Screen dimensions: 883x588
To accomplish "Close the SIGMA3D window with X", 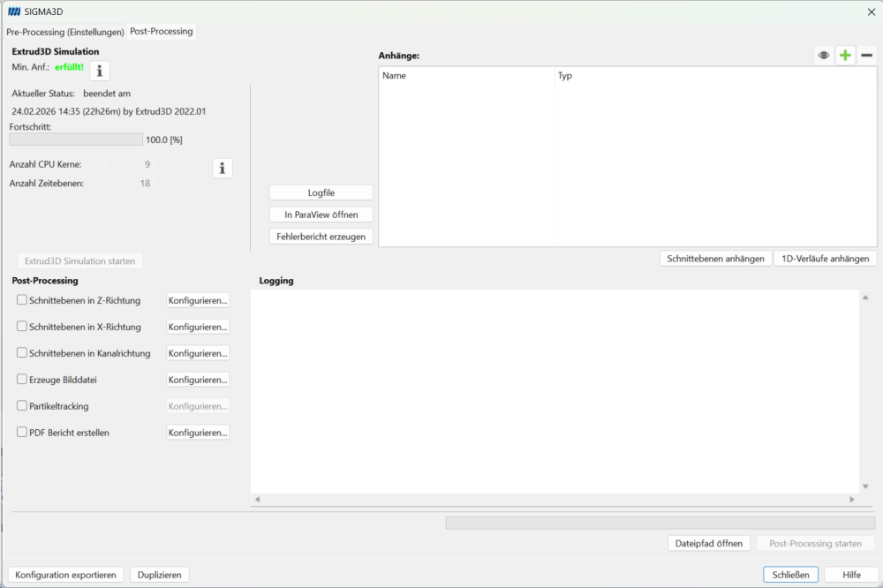I will (x=872, y=11).
